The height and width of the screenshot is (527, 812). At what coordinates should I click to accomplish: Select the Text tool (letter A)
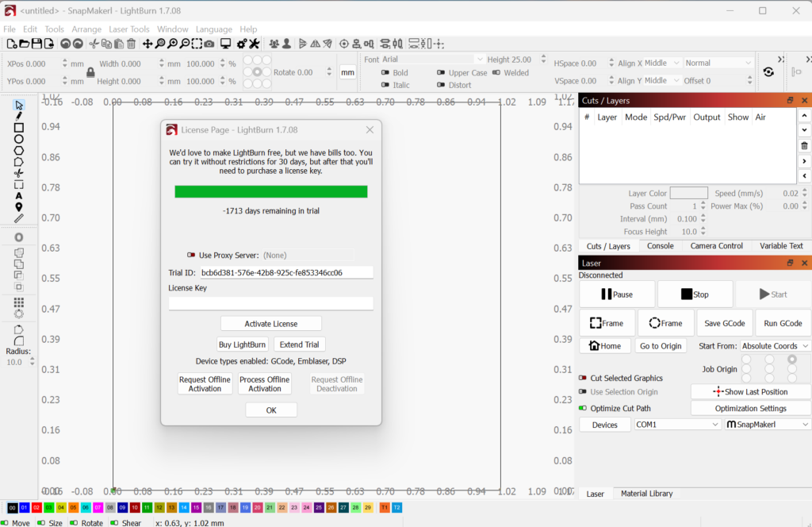point(19,196)
